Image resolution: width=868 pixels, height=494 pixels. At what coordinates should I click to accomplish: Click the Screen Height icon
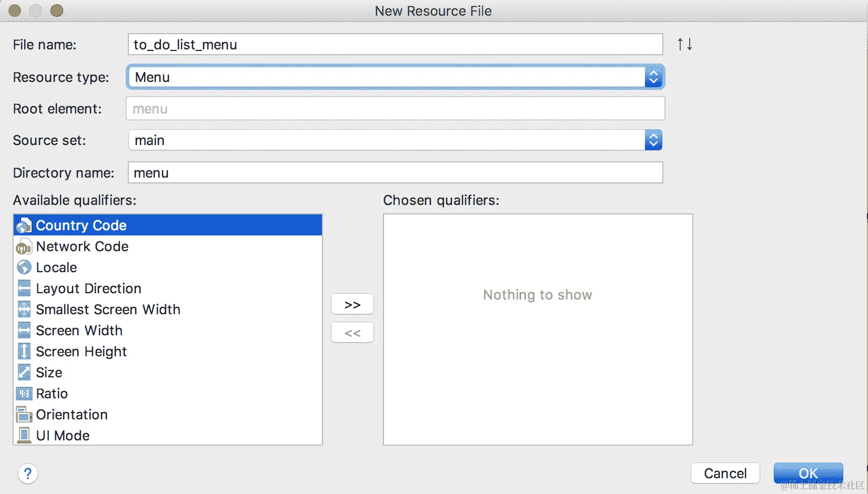pos(24,352)
